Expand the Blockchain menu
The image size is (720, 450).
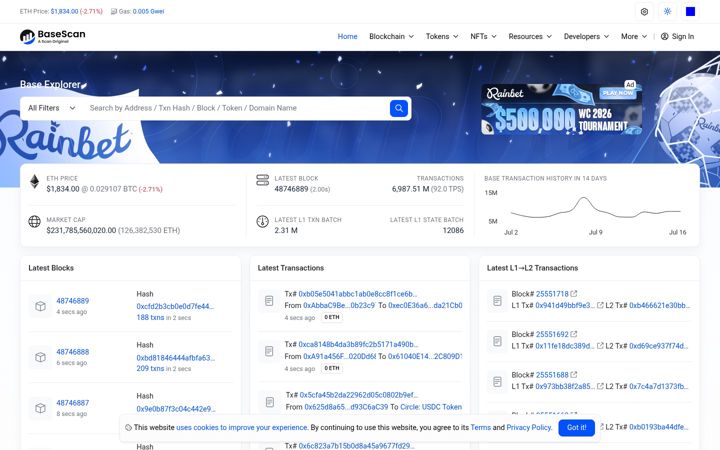[391, 36]
